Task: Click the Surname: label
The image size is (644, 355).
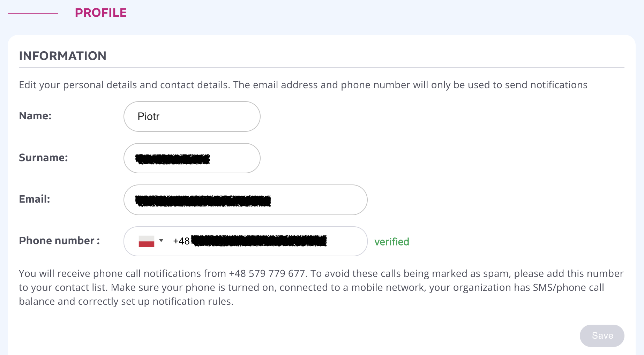Action: point(43,158)
